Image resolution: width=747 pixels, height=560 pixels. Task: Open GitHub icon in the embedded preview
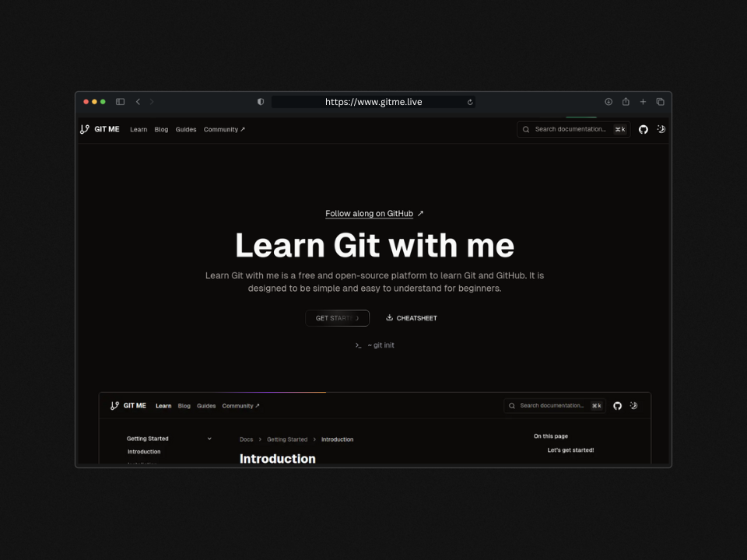coord(617,406)
